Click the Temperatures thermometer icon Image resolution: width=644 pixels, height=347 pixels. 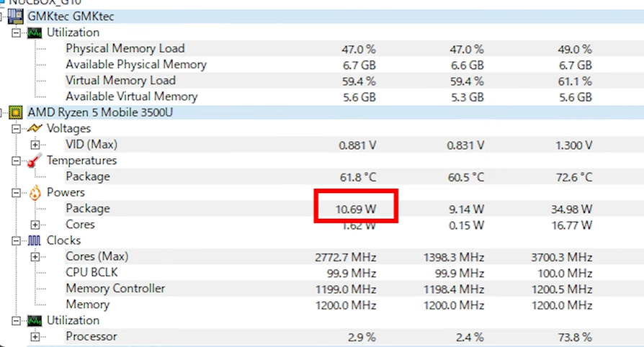pos(34,161)
